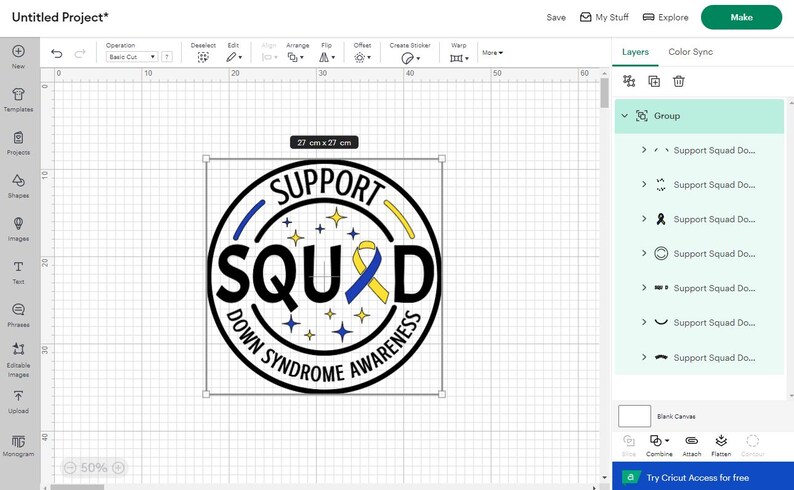Click the canvas vertical scrollbar
Screen dimensions: 794x490
(604, 93)
